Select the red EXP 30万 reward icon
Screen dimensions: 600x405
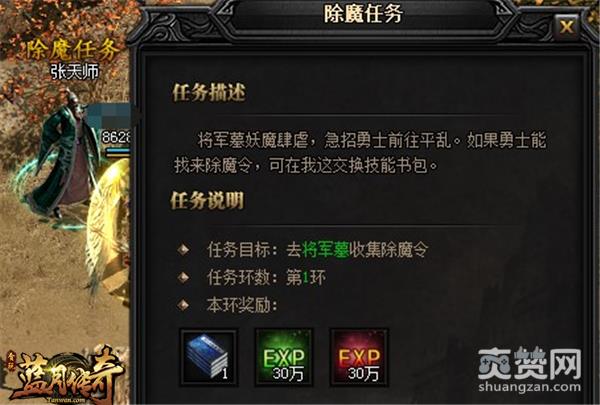click(359, 357)
